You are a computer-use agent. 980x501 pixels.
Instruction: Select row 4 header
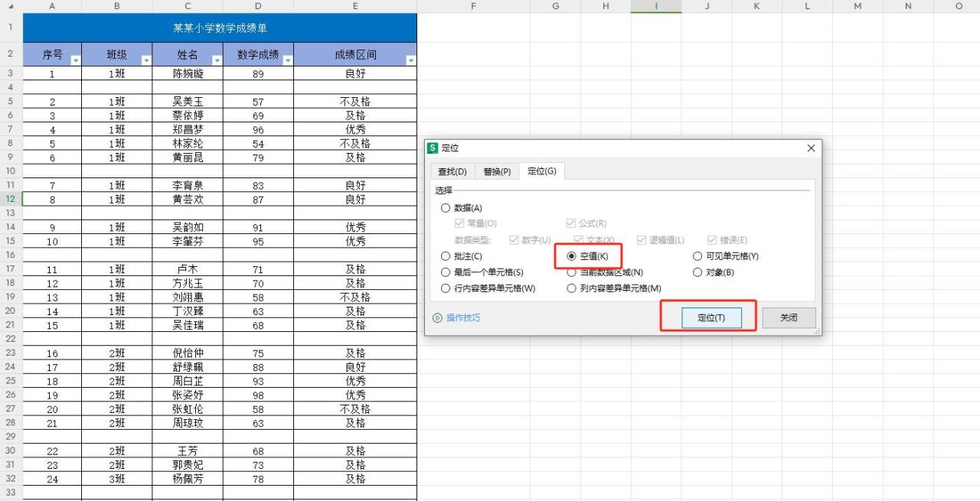click(11, 87)
